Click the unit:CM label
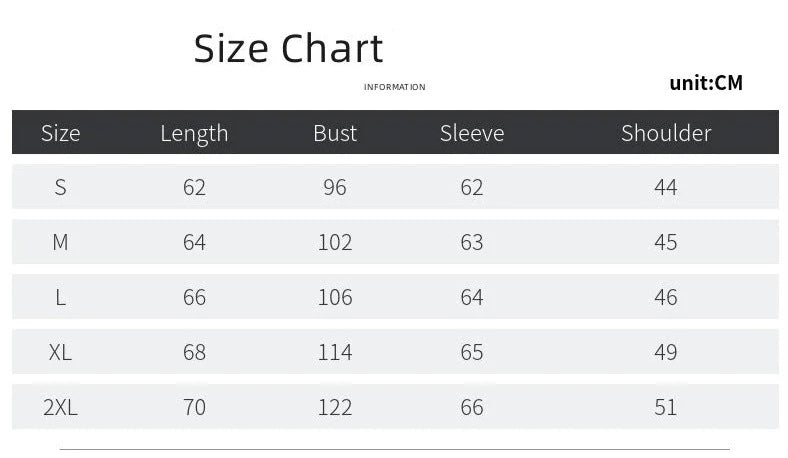This screenshot has width=788, height=458. [x=706, y=83]
